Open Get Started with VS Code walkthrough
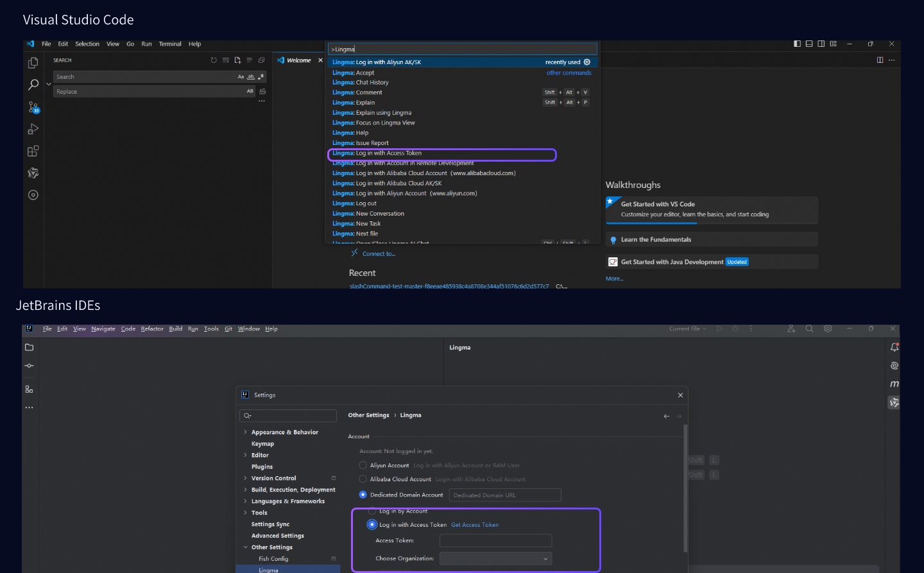 coord(712,210)
